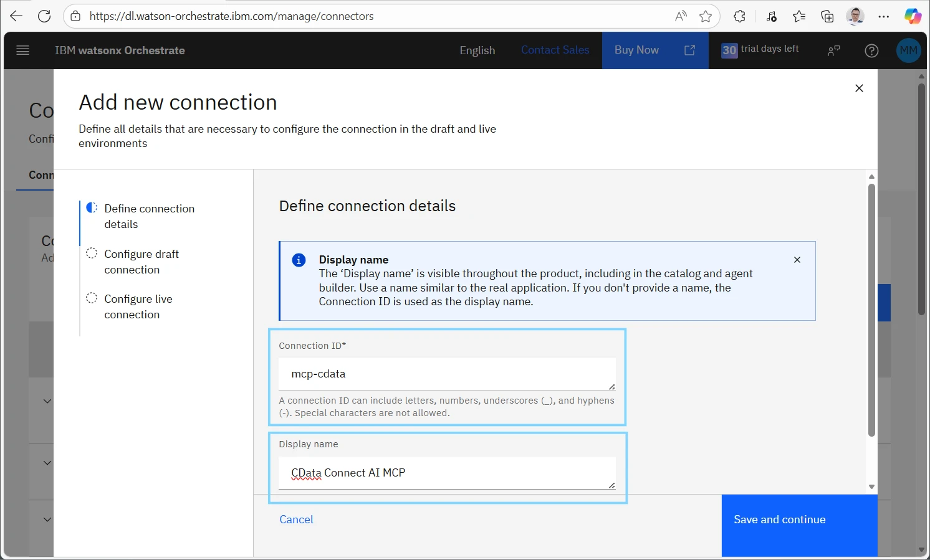Open the hamburger navigation menu
The height and width of the screenshot is (560, 930).
click(23, 50)
